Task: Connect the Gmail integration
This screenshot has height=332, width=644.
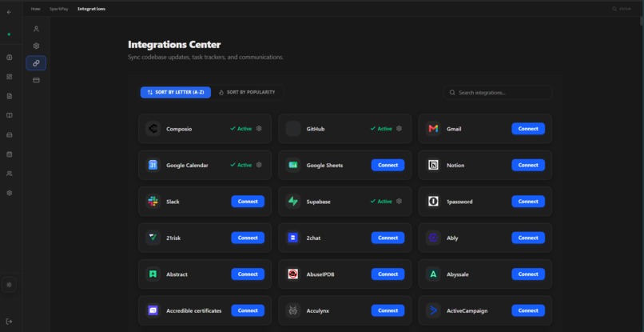Action: [x=528, y=129]
